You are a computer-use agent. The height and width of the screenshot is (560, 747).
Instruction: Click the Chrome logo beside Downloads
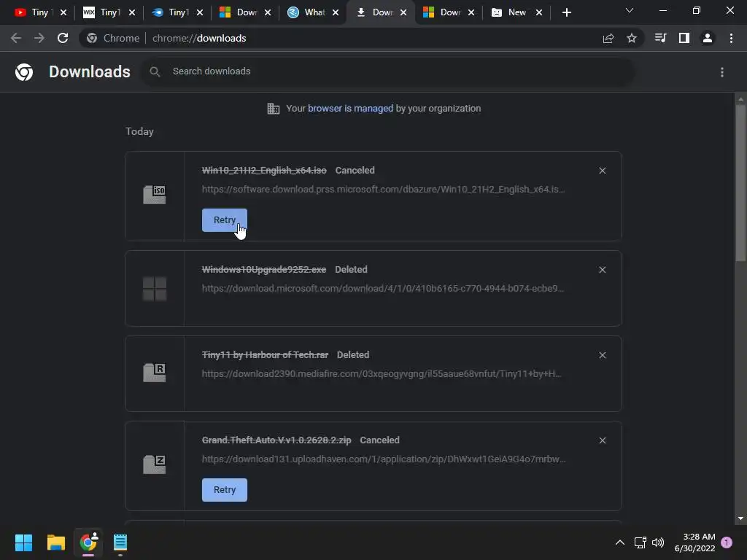tap(24, 72)
